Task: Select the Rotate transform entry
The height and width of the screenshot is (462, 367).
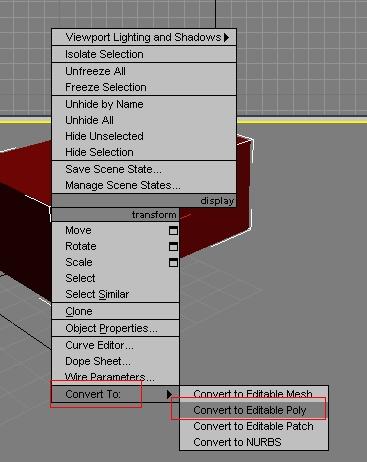Action: click(115, 247)
